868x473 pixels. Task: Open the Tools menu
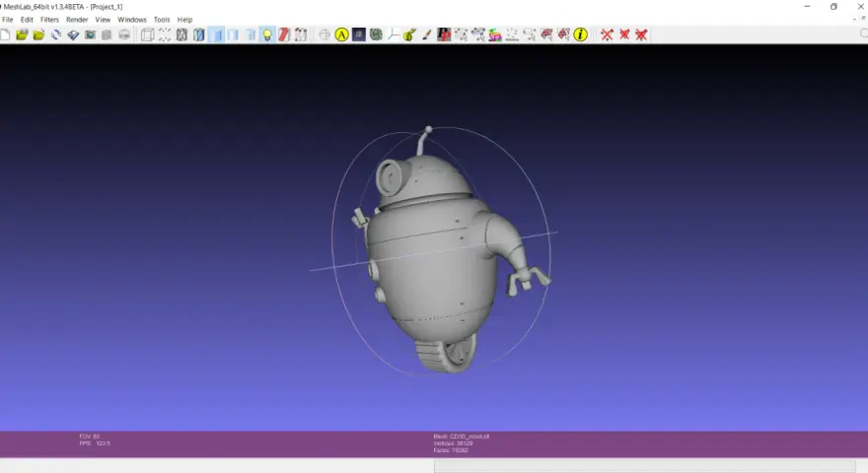click(x=162, y=20)
